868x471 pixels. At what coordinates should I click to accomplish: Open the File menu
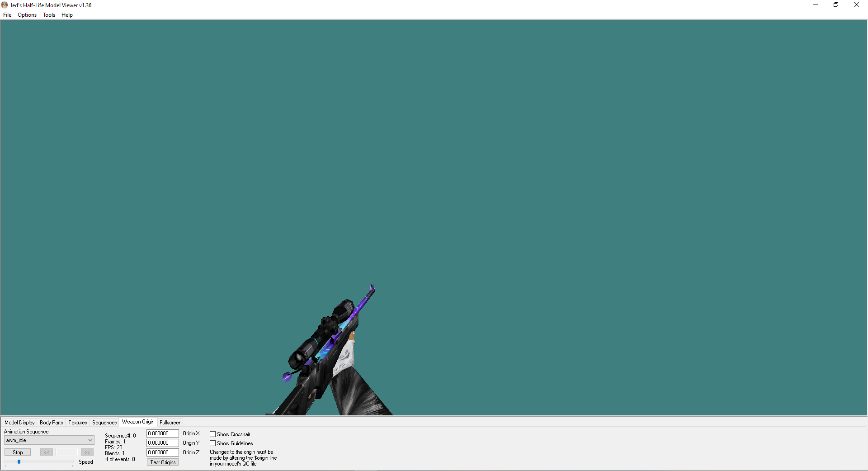(7, 15)
